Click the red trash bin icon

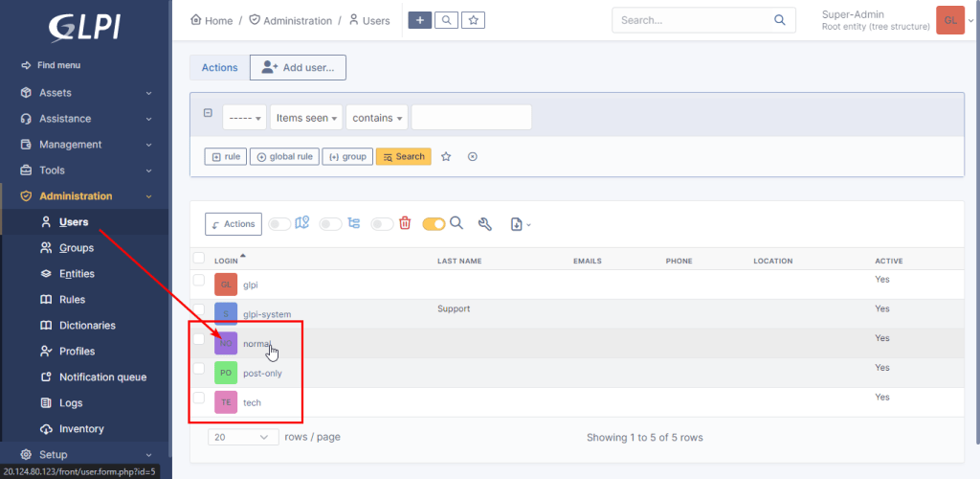(x=405, y=223)
